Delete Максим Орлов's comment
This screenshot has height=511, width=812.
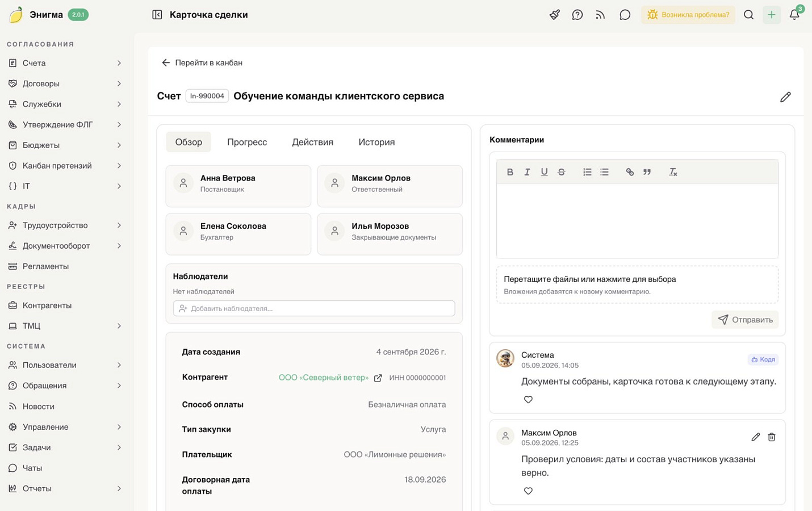[772, 437]
